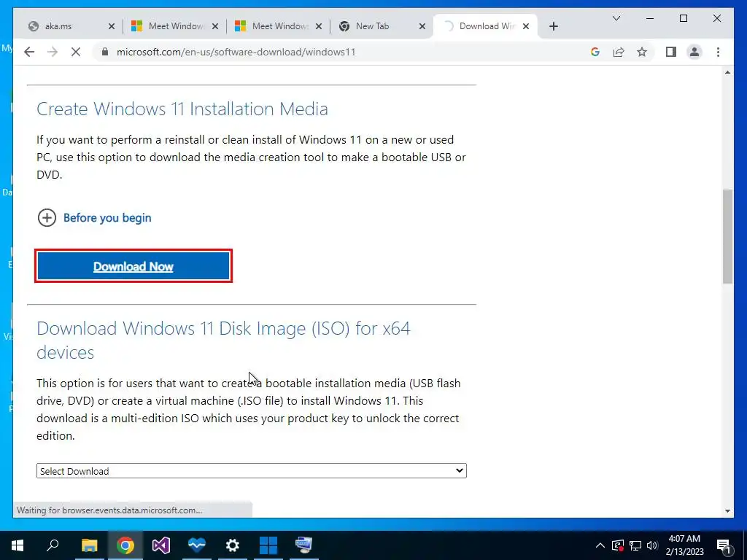Viewport: 747px width, 560px height.
Task: Click the lock icon in address bar
Action: tap(105, 52)
